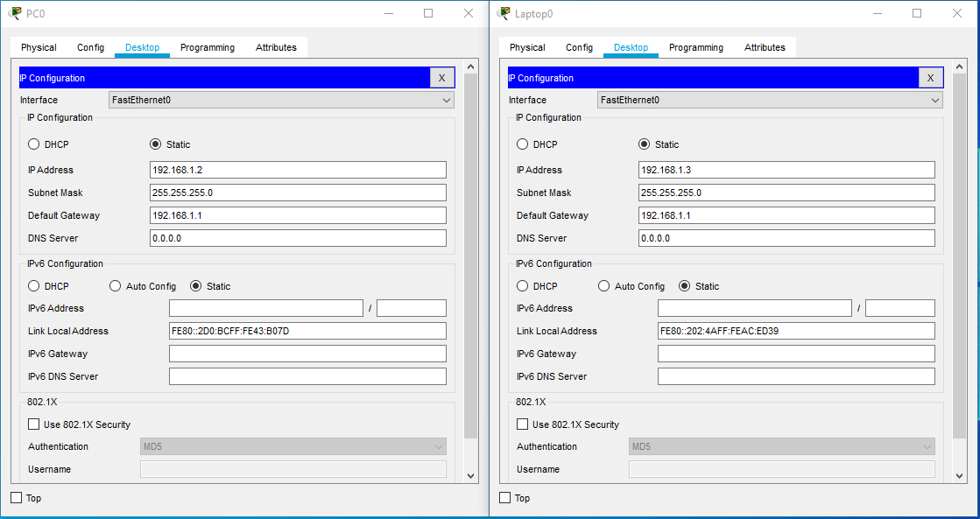Open Interface dropdown FastEthernet0 in PC0

coord(281,100)
